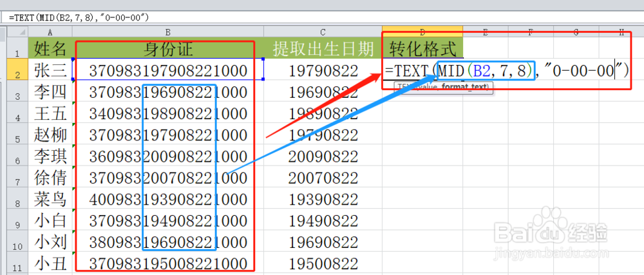Select the cell containing 菜鸟
This screenshot has height=275, width=644.
coord(50,198)
